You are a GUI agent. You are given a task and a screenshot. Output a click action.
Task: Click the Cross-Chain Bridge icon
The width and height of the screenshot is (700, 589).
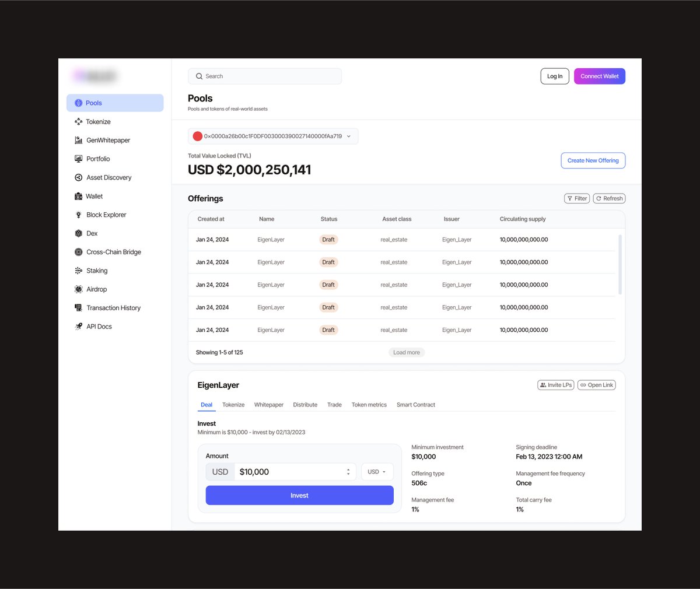pyautogui.click(x=78, y=252)
